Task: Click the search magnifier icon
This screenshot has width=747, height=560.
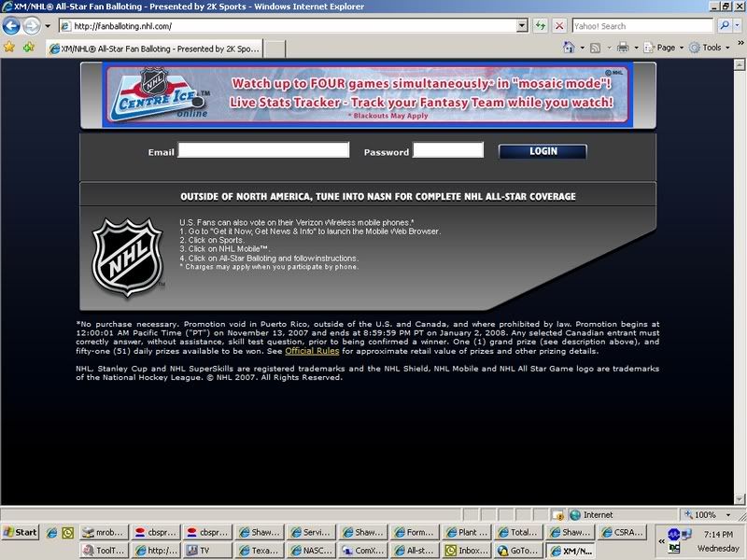Action: pyautogui.click(x=725, y=26)
